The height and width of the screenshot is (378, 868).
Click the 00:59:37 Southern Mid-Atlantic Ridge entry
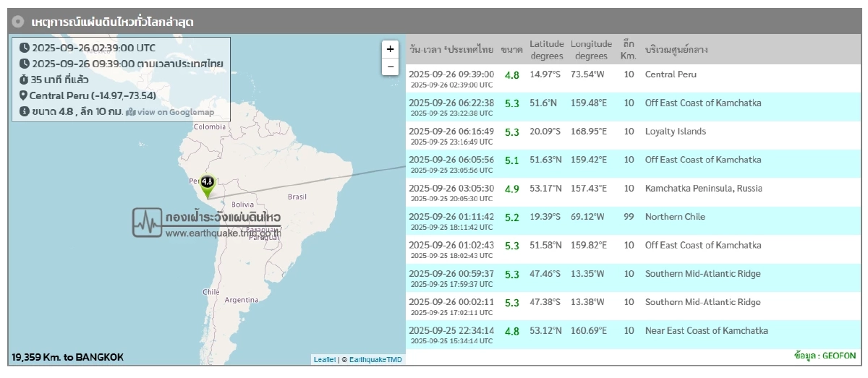coord(633,278)
